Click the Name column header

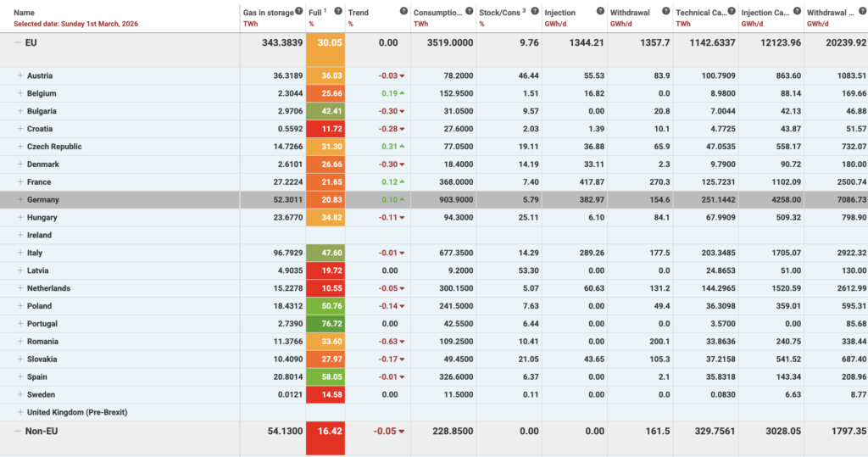[x=25, y=13]
